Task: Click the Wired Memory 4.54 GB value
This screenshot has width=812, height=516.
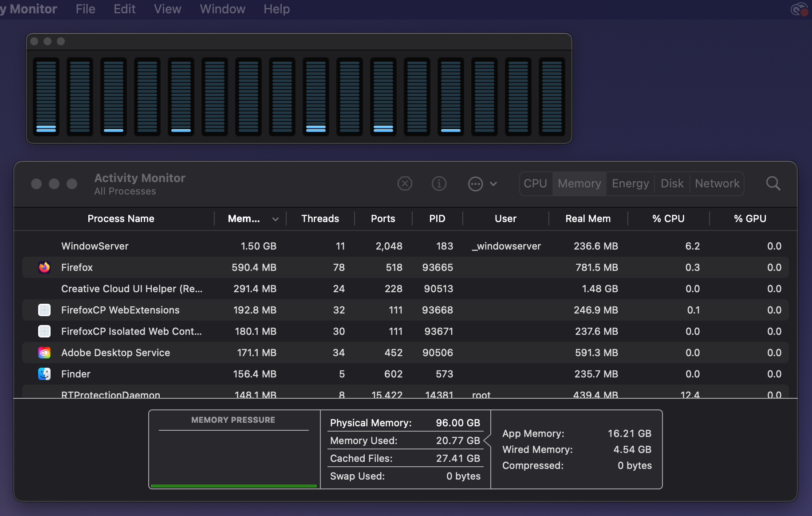Action: coord(632,449)
